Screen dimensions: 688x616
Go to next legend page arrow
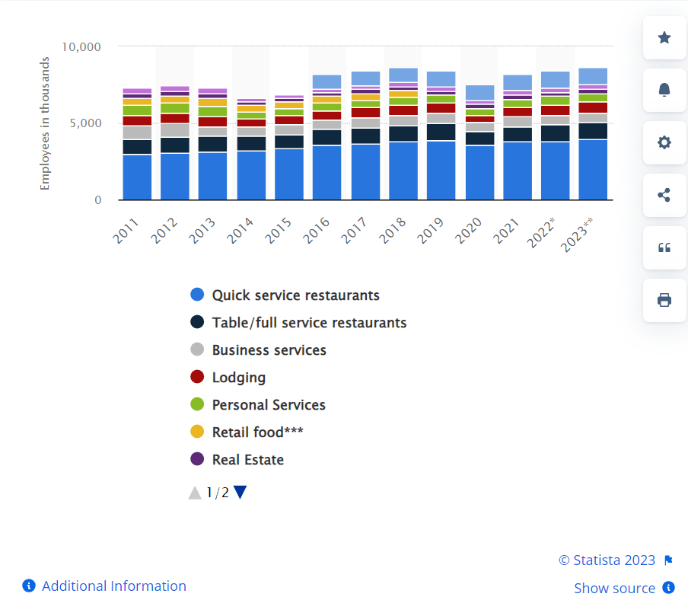[240, 493]
